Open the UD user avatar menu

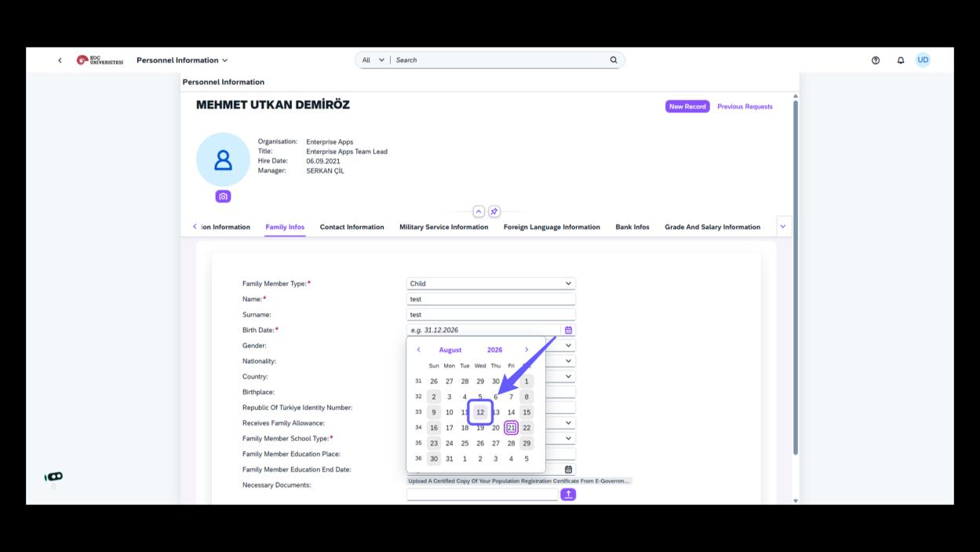(924, 60)
